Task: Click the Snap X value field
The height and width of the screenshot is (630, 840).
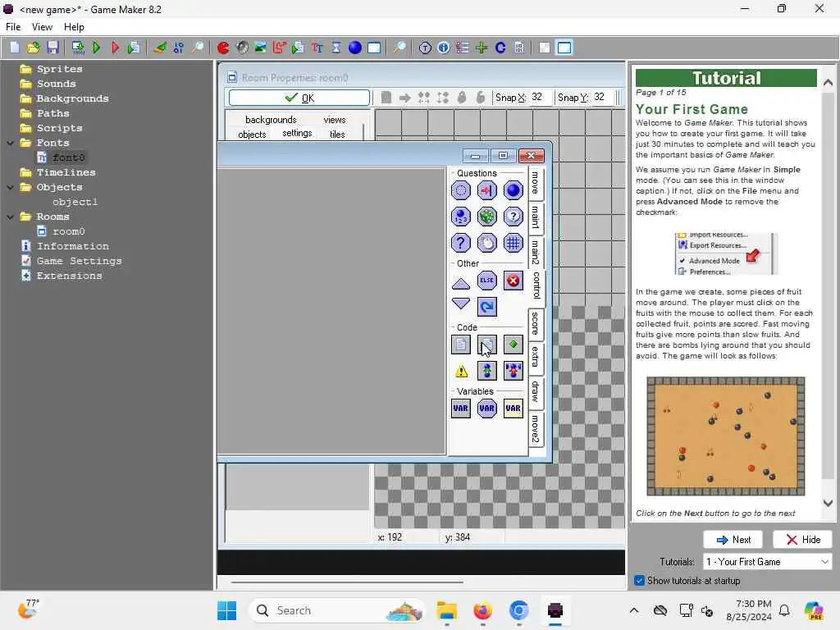Action: pyautogui.click(x=540, y=97)
